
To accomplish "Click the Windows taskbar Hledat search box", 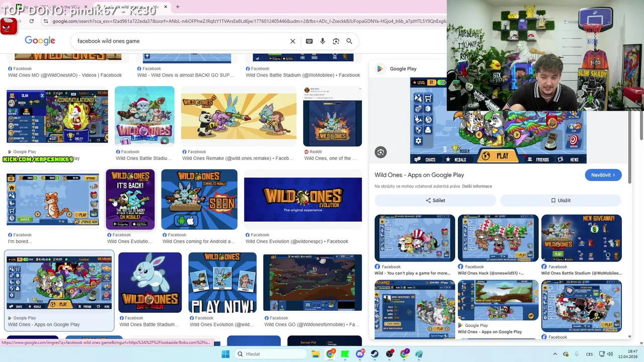I will [x=270, y=354].
